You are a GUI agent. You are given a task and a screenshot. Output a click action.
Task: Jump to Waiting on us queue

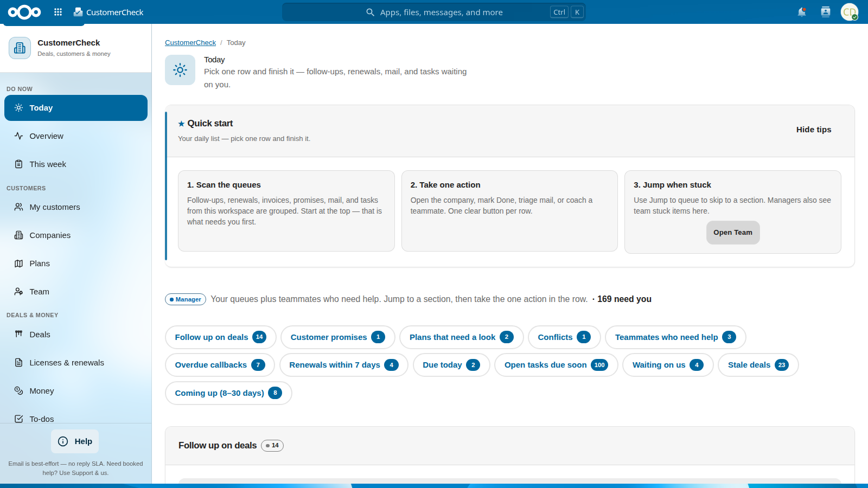tap(668, 365)
